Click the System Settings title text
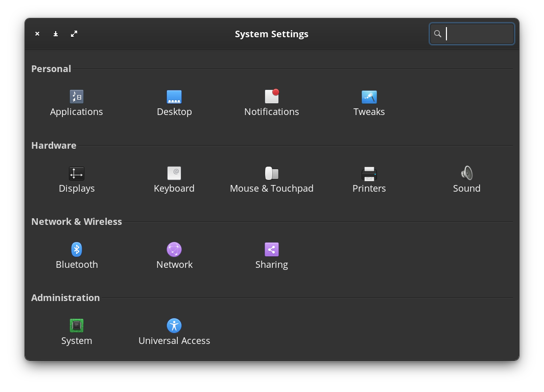 tap(271, 34)
